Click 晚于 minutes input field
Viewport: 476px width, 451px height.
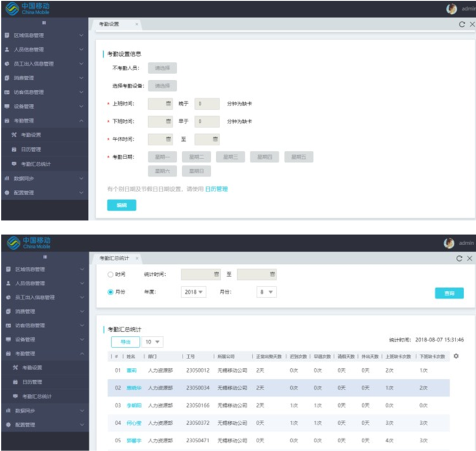pyautogui.click(x=207, y=104)
